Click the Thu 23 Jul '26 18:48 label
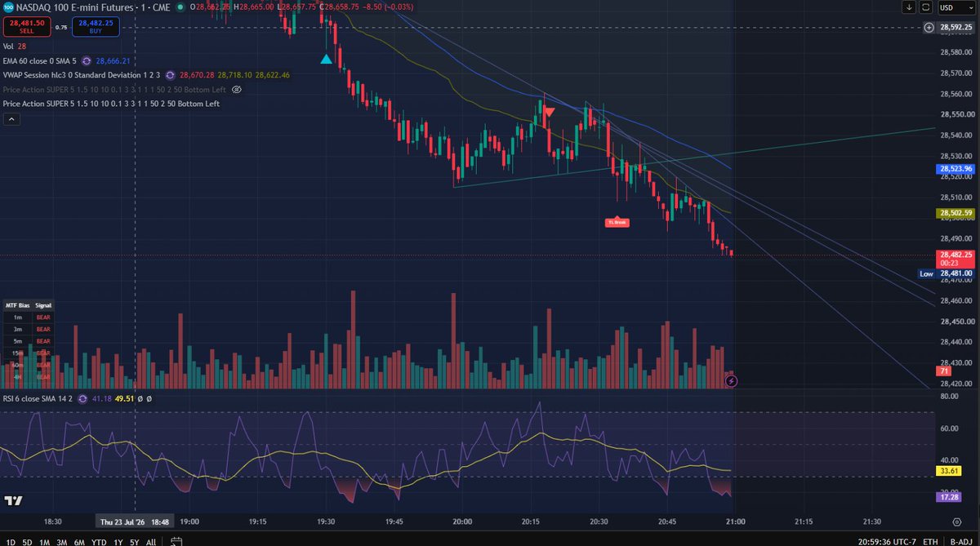 (x=134, y=522)
